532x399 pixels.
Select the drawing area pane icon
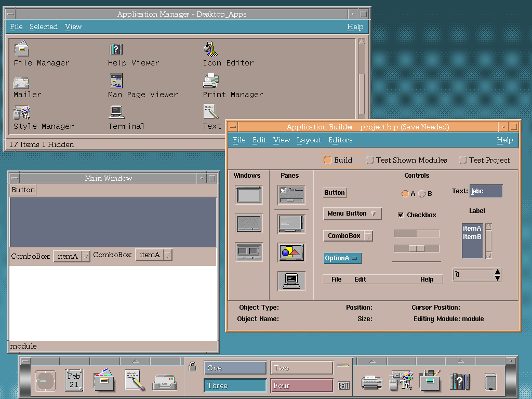(291, 252)
